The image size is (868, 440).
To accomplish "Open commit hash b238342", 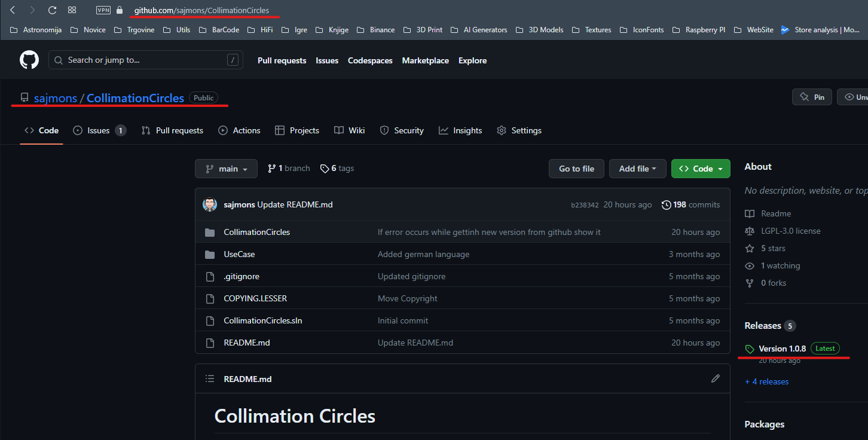I will click(585, 204).
